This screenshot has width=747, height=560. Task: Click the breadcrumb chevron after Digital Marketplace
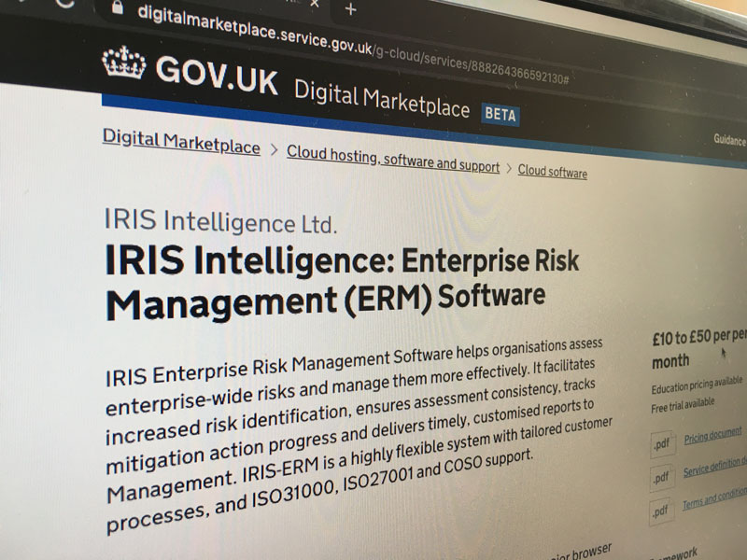[x=274, y=150]
